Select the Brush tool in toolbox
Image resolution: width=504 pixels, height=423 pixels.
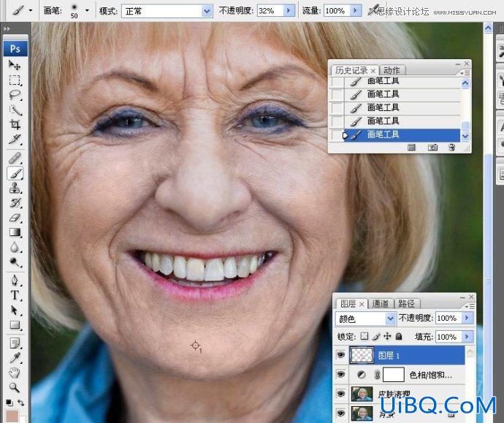pos(15,174)
